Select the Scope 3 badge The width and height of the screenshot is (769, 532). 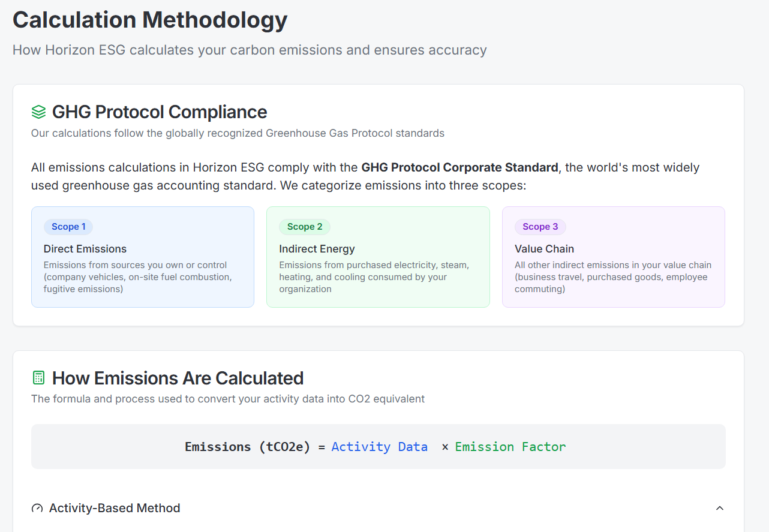click(540, 227)
